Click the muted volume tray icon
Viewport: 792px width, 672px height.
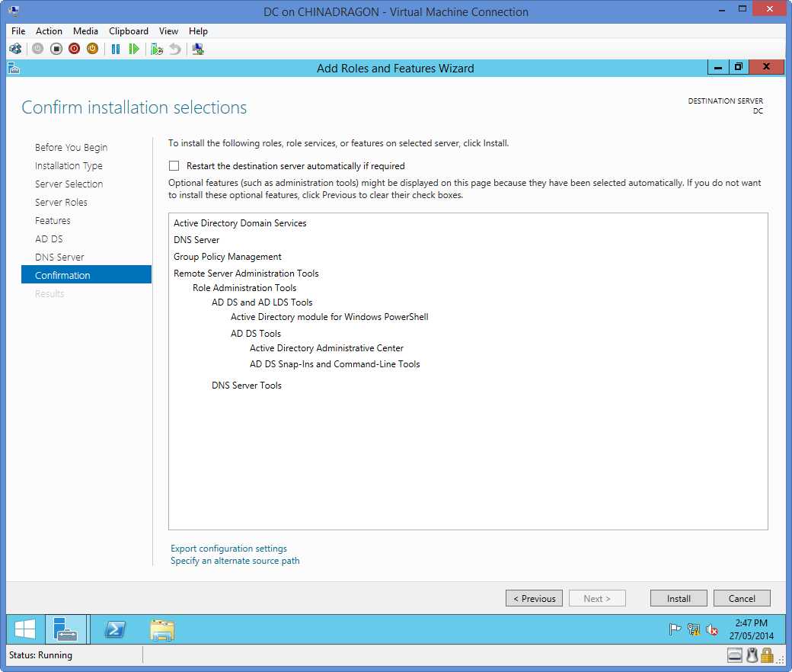[x=712, y=629]
